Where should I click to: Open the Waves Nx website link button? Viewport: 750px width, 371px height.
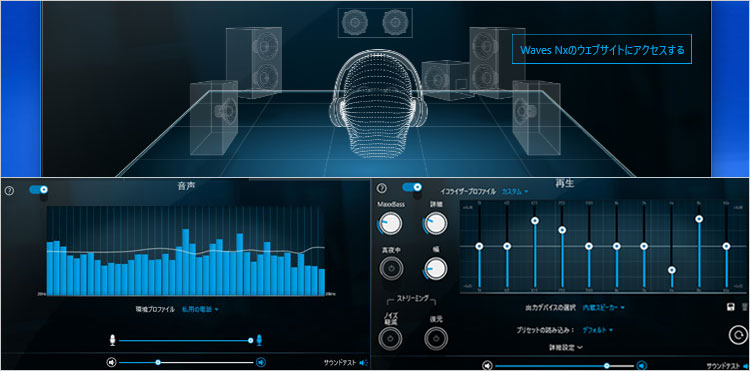coord(602,49)
